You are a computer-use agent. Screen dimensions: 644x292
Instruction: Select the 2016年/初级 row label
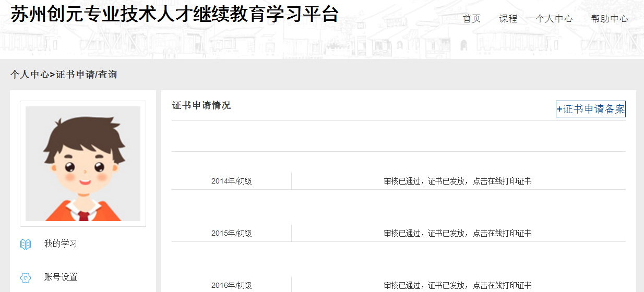pyautogui.click(x=231, y=286)
